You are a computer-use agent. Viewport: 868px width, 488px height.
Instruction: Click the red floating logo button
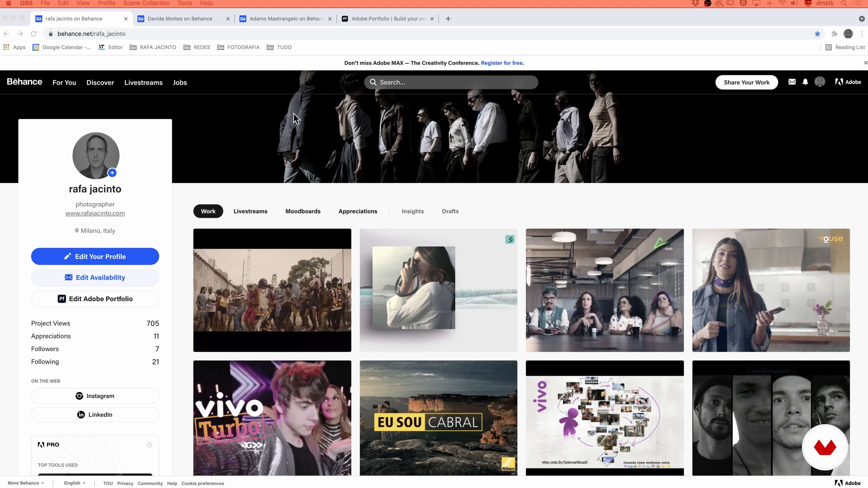(x=825, y=447)
